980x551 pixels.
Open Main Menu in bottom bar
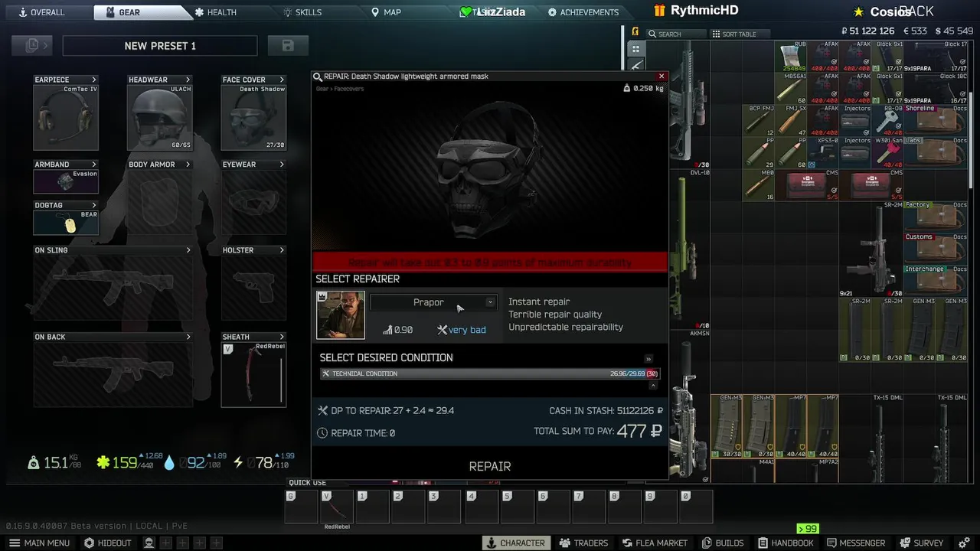(39, 543)
